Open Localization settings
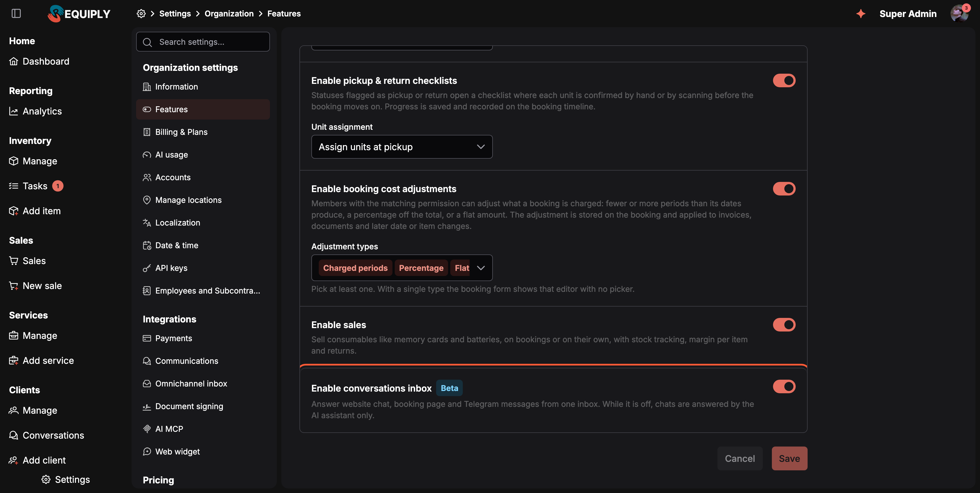 pyautogui.click(x=203, y=223)
